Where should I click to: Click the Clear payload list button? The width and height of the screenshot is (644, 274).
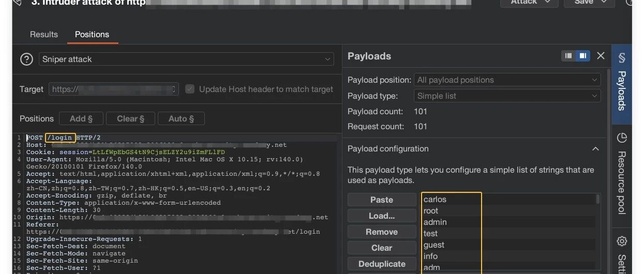(x=382, y=248)
